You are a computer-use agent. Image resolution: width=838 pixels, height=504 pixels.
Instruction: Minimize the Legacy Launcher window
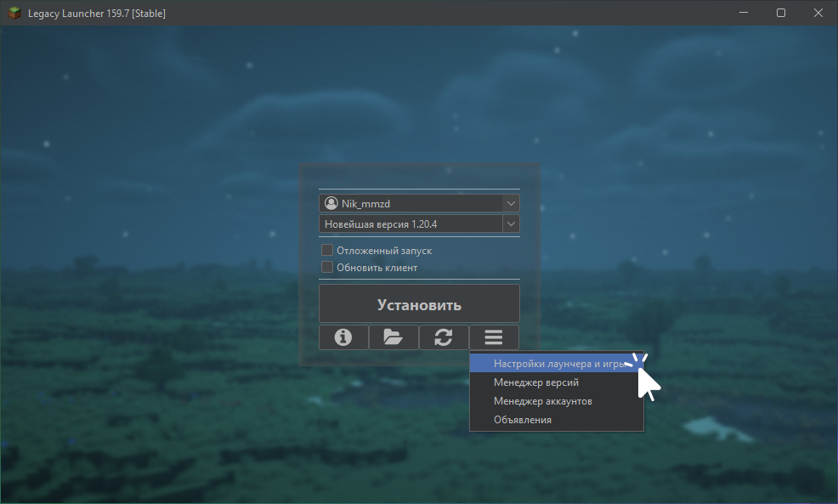[744, 13]
